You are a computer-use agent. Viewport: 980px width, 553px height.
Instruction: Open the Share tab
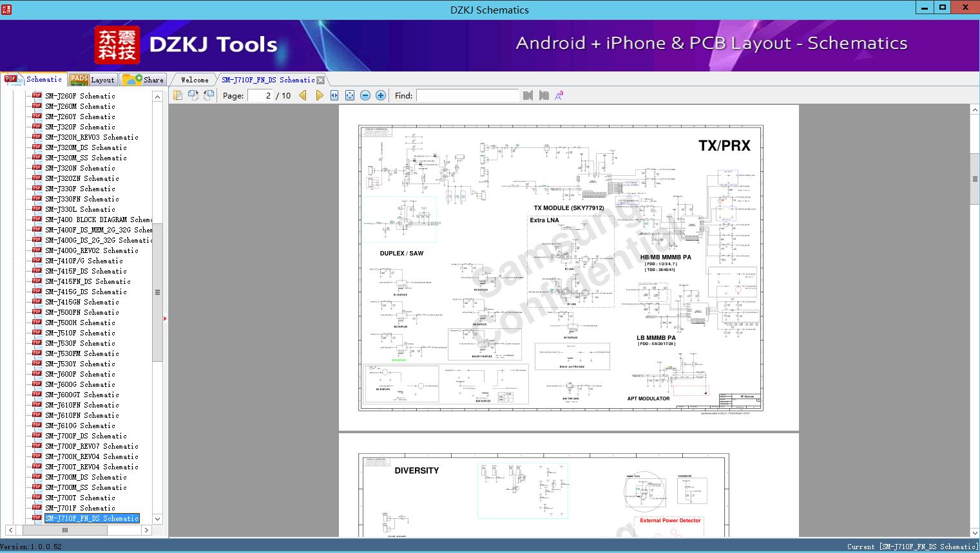click(143, 80)
